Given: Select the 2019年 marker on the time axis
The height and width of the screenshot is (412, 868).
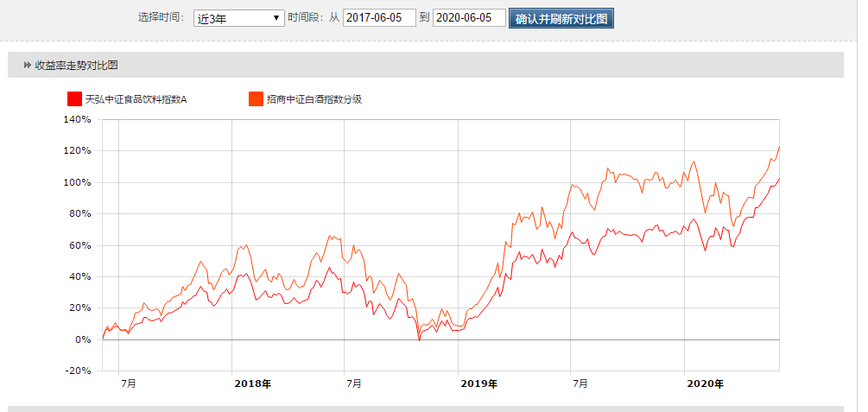Looking at the screenshot, I should coord(478,383).
